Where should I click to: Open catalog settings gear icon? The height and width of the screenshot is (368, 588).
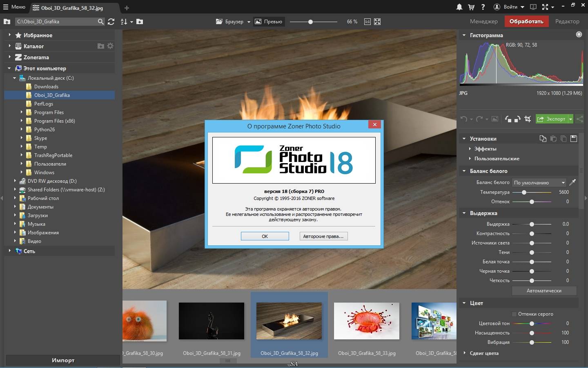click(x=110, y=46)
